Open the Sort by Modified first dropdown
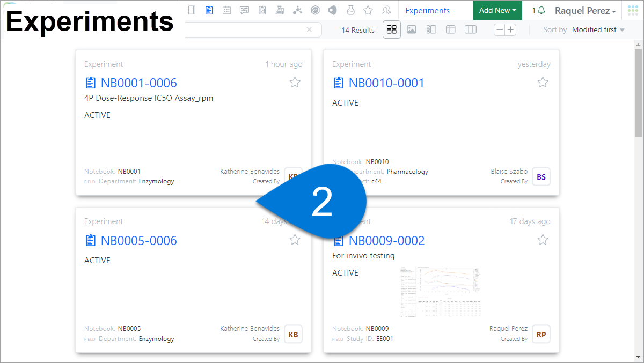The height and width of the screenshot is (363, 644). point(598,29)
